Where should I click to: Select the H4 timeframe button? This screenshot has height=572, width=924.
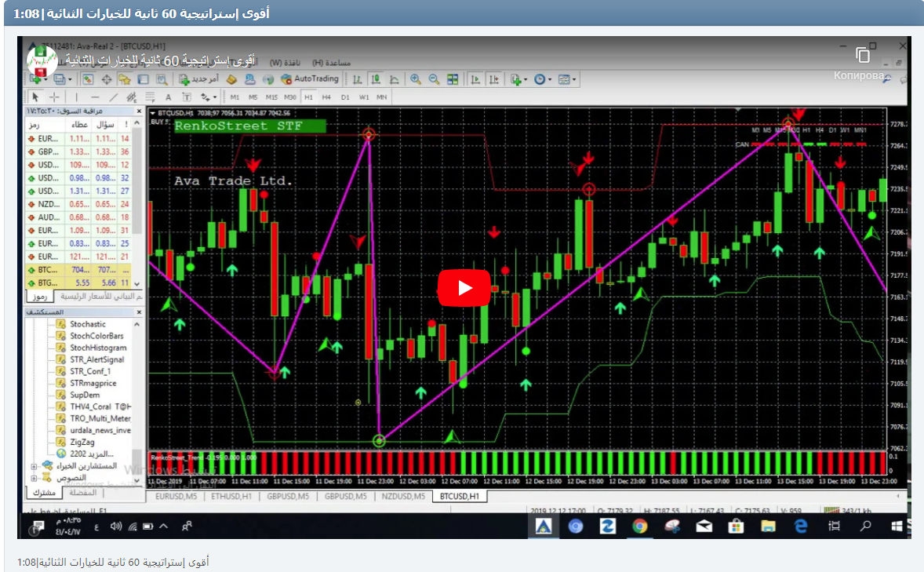pos(326,97)
